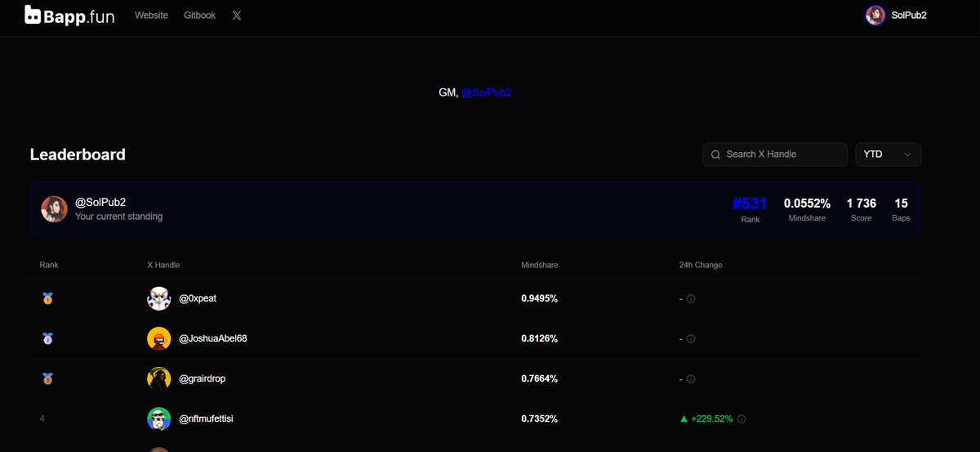
Task: Click the @SolPub2 handle in standing card
Action: [100, 202]
